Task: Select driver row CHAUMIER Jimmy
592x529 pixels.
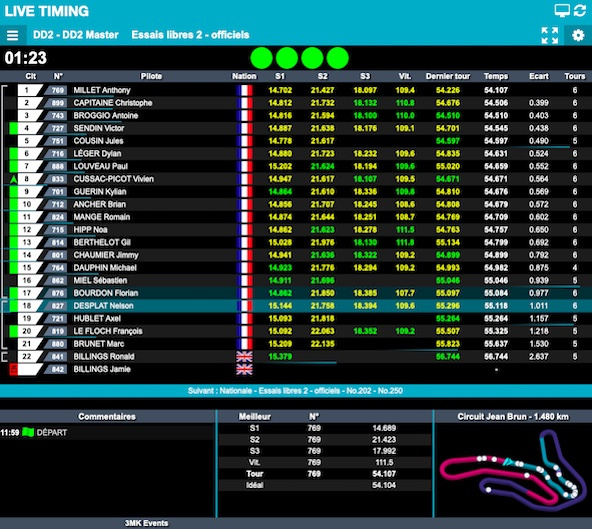Action: [296, 255]
